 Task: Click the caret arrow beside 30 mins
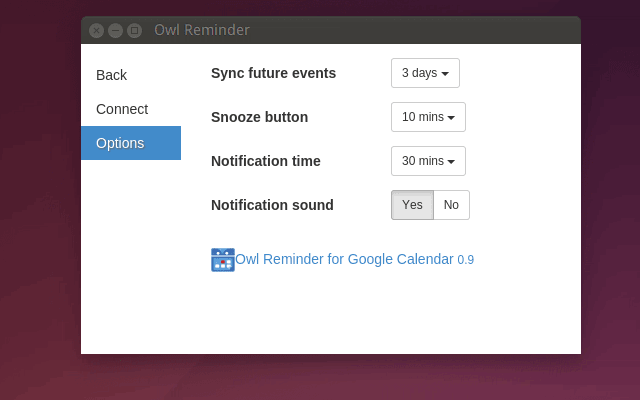click(x=451, y=162)
